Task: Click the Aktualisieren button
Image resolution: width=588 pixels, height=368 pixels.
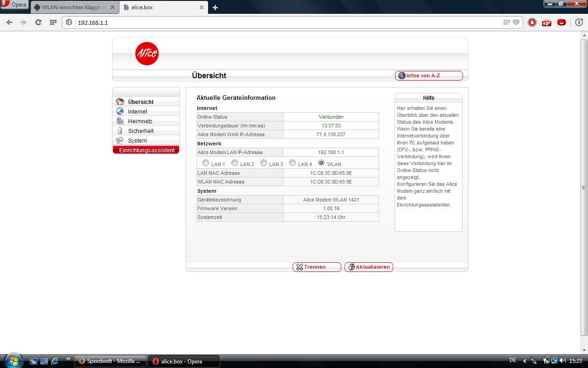Action: click(x=369, y=267)
